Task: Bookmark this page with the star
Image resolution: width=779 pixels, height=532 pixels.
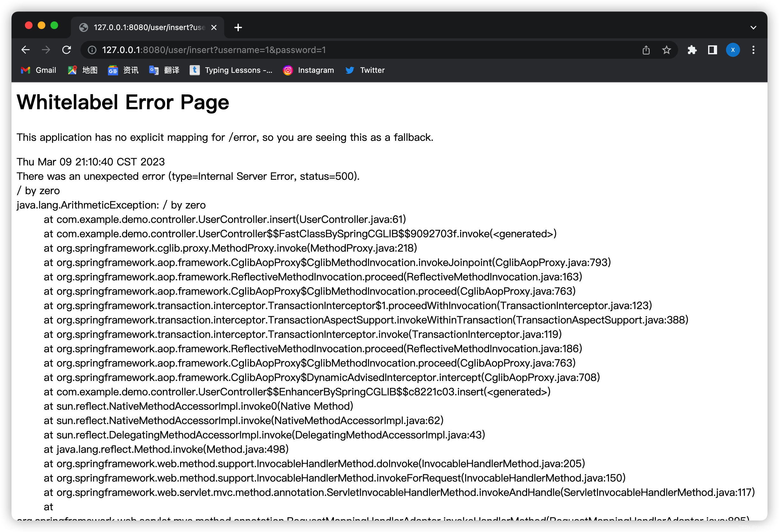Action: tap(666, 50)
